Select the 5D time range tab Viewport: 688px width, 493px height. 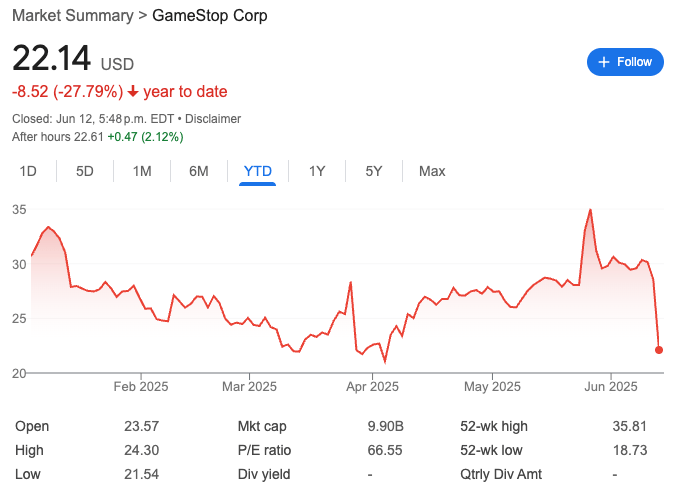pos(85,171)
